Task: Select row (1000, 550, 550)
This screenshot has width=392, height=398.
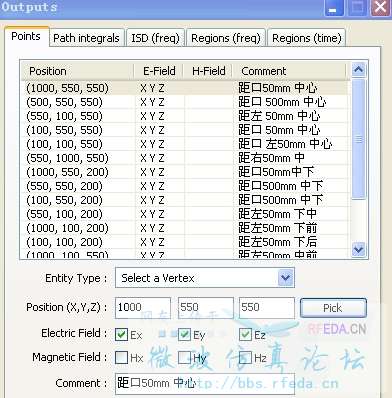Action: coord(185,88)
